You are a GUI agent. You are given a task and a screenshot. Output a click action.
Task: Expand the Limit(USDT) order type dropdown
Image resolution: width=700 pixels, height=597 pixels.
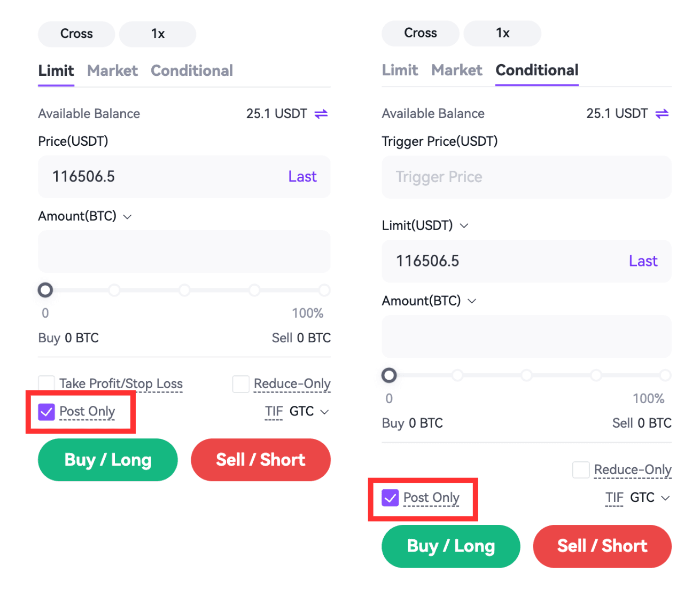pos(464,225)
